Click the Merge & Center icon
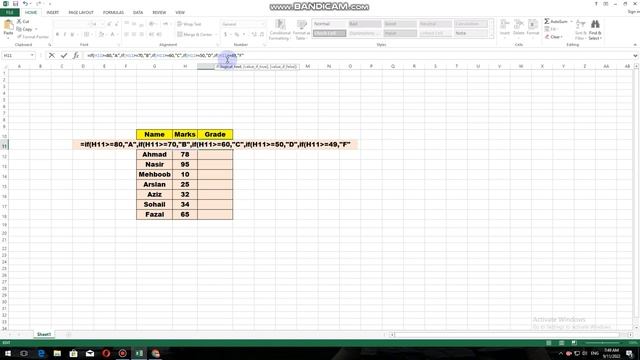 coord(180,34)
